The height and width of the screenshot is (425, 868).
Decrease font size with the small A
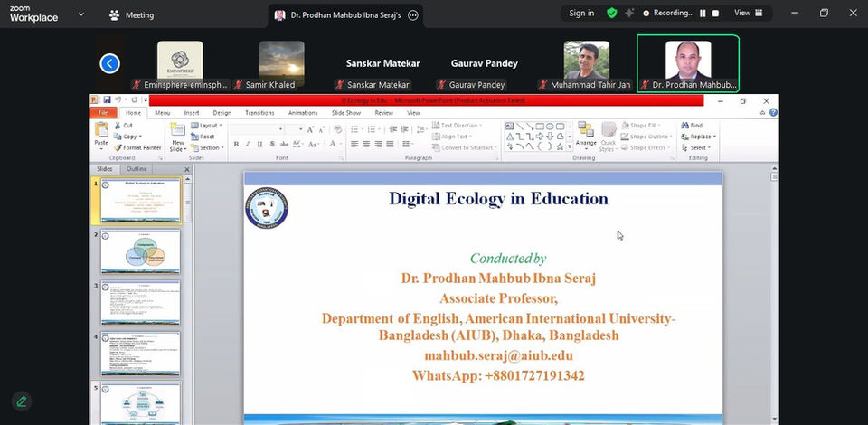(x=320, y=129)
